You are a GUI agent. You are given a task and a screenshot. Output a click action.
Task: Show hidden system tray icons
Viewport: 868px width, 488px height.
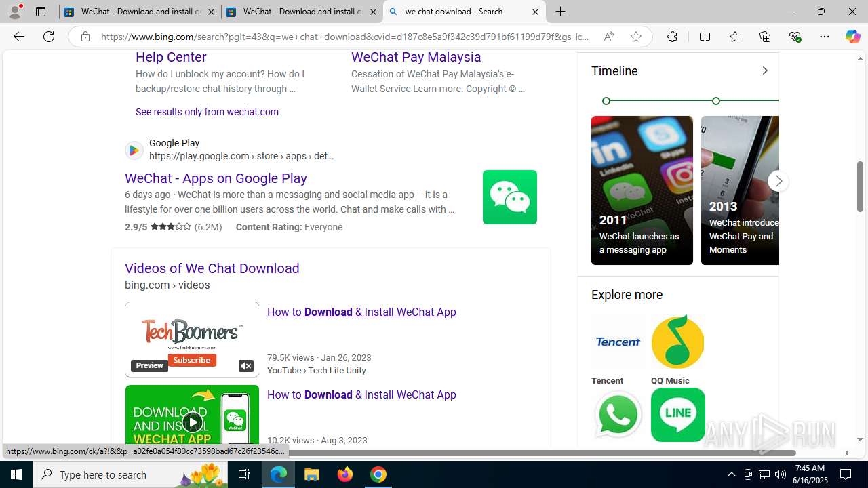tap(731, 474)
